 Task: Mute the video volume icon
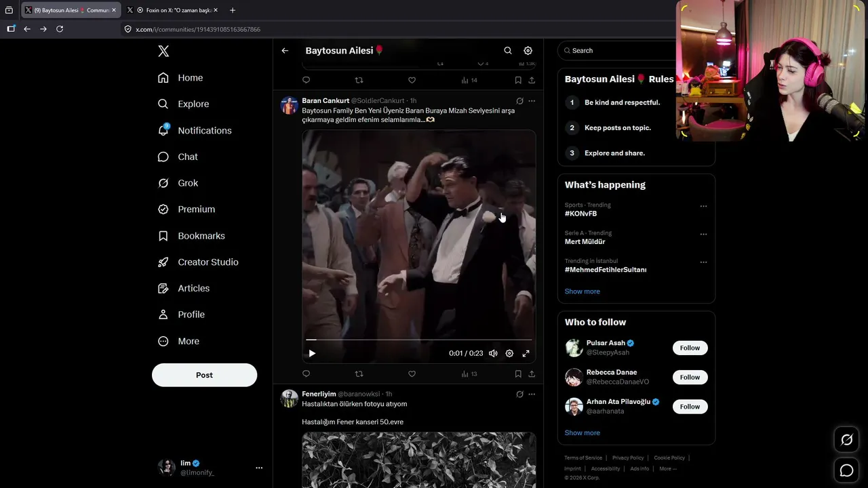pos(493,353)
